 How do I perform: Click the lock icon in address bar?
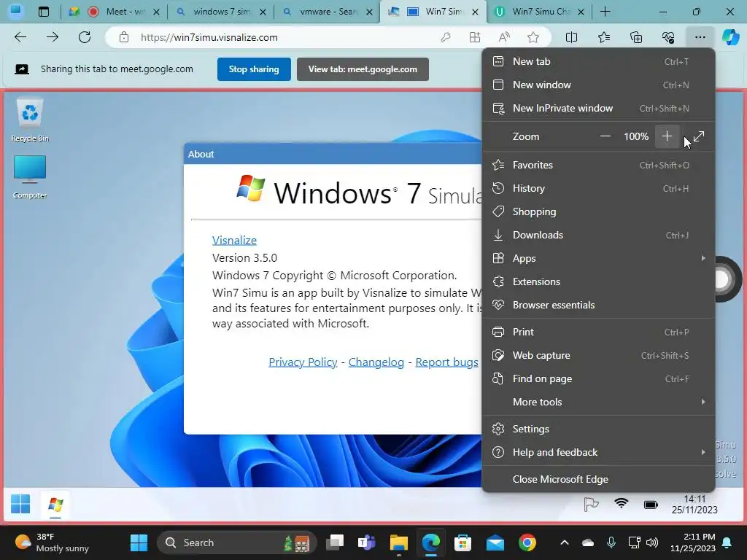point(124,37)
